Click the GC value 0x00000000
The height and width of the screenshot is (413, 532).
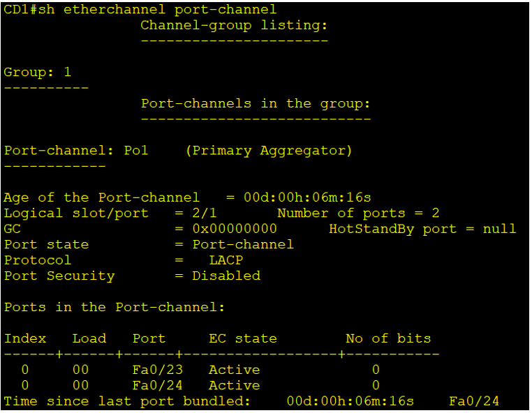pyautogui.click(x=235, y=229)
